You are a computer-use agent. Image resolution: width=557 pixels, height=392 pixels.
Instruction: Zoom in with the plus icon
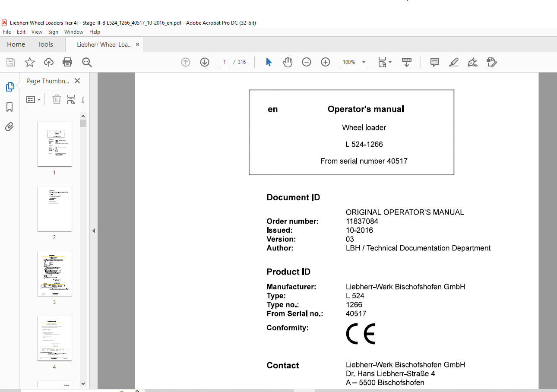tap(326, 62)
